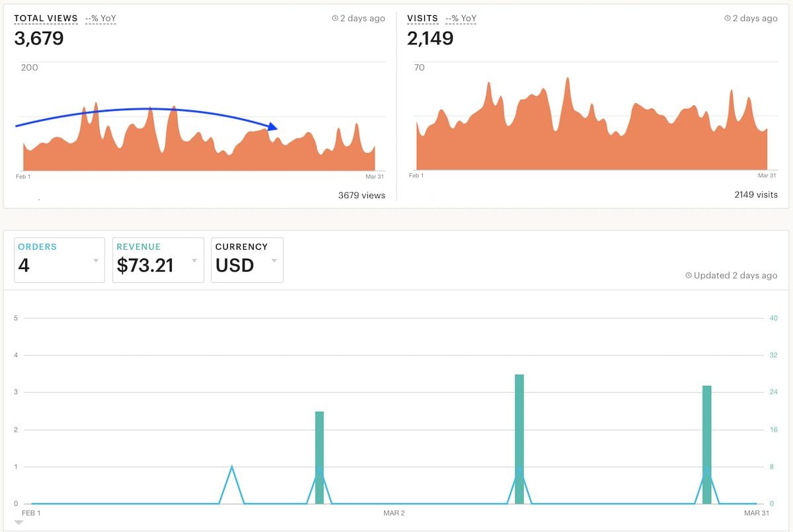Click the '2 days ago' text in Visits panel

[755, 19]
